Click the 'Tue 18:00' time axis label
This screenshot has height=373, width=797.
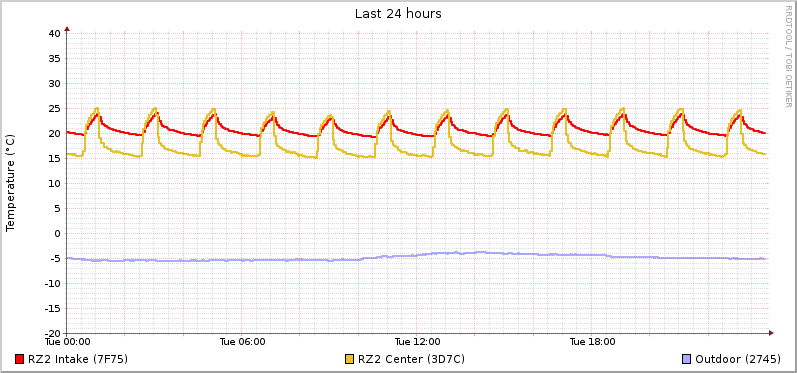point(592,341)
